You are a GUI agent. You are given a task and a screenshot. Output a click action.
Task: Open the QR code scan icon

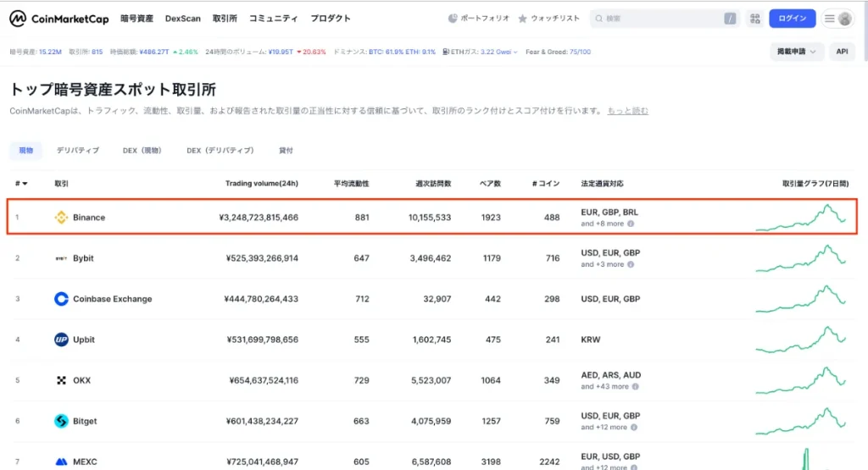coord(755,19)
